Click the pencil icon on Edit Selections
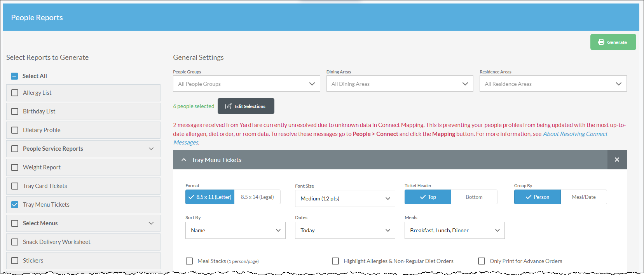 point(229,106)
